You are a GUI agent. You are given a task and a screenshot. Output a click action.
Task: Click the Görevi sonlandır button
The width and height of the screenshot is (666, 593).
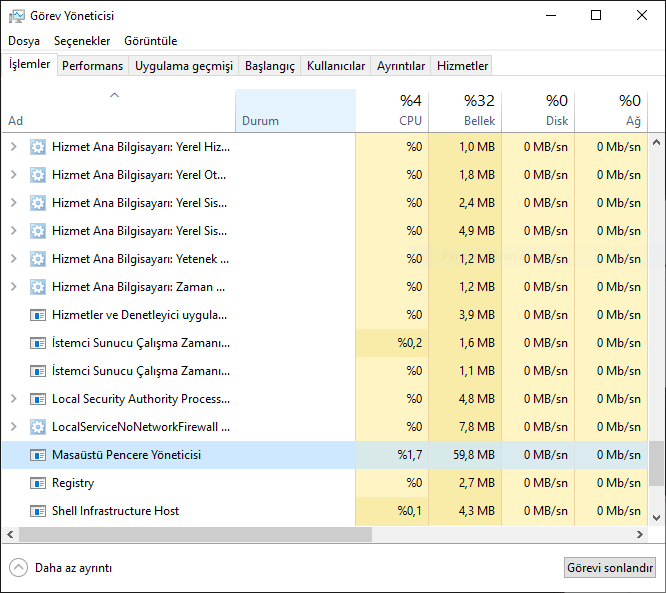[610, 568]
